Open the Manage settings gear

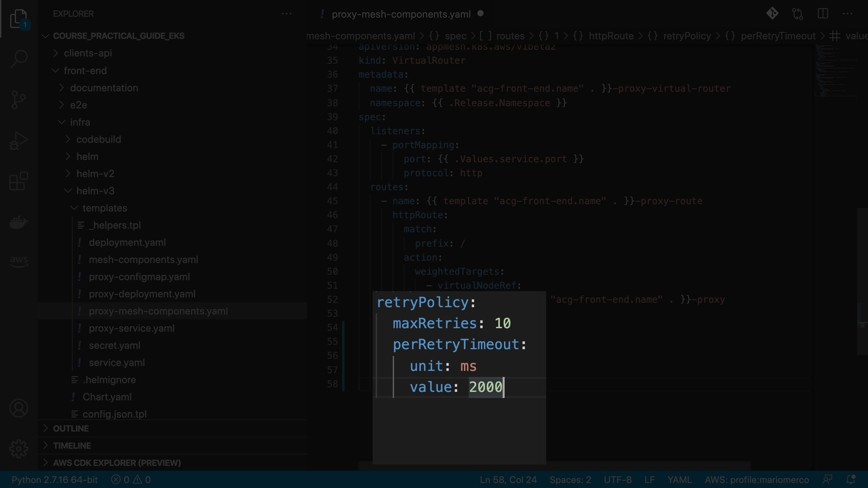pos(19,449)
